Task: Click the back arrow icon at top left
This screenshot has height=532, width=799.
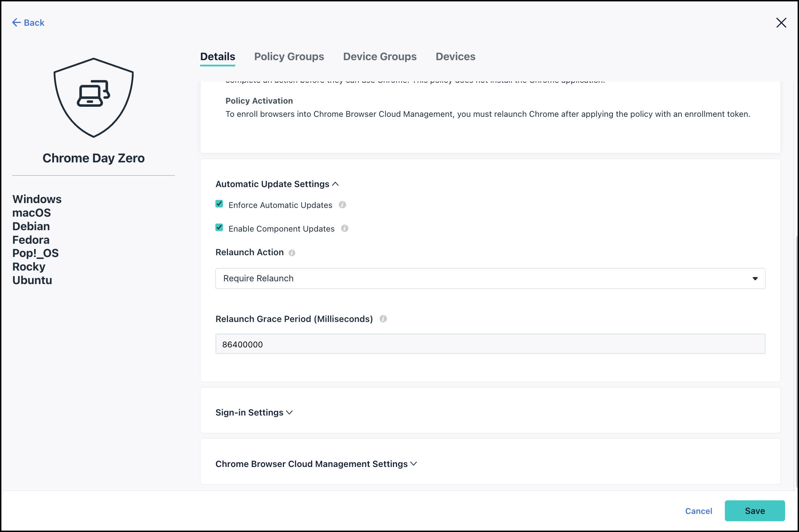Action: tap(16, 22)
